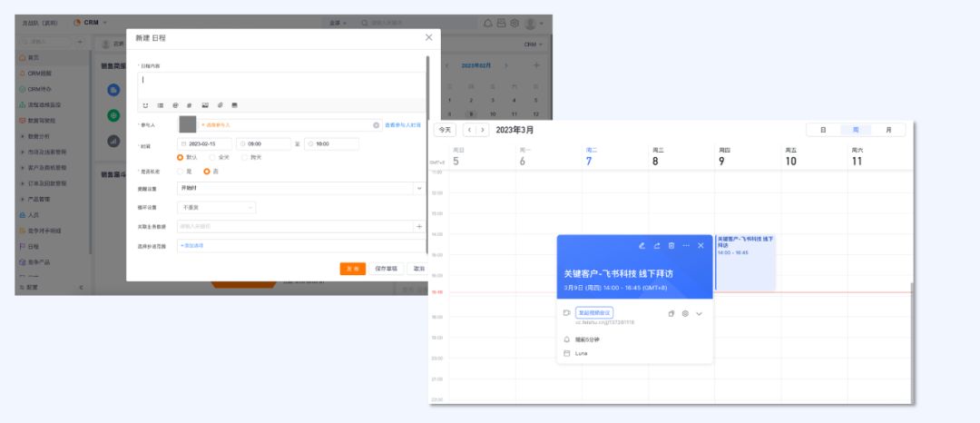Viewport: 980px width, 423px height.
Task: Click 发起视频会议 on the event card
Action: (x=594, y=312)
